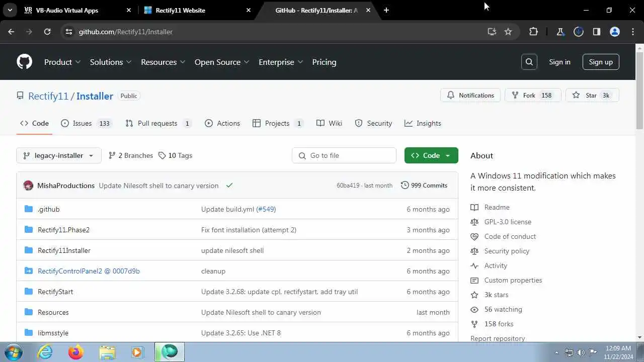View the 999 Commits history
644x362 pixels.
pyautogui.click(x=424, y=186)
